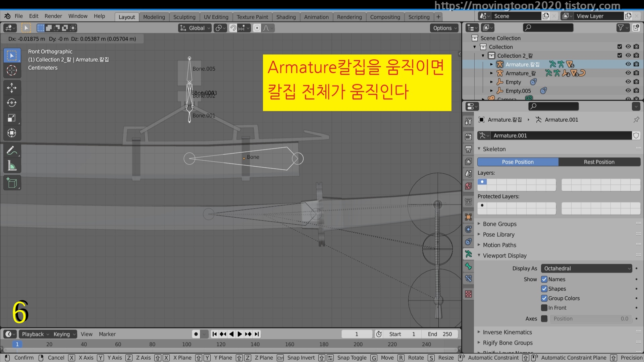Open World properties tab

[x=469, y=186]
